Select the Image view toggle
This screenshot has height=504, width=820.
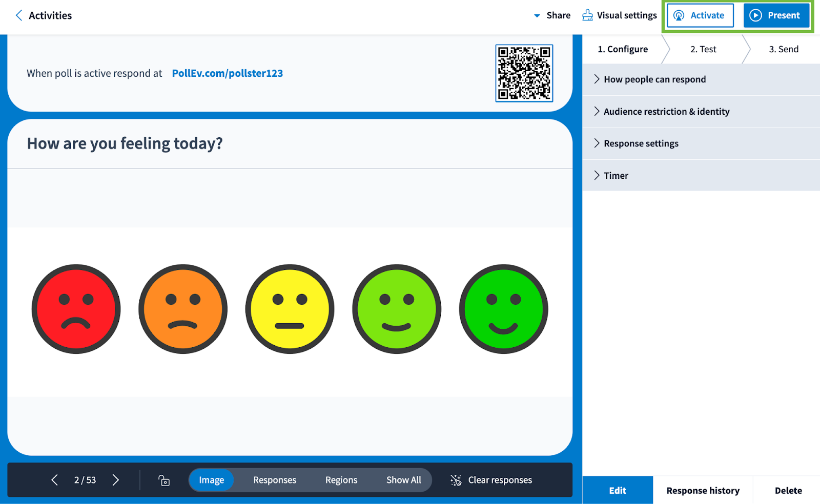(211, 480)
